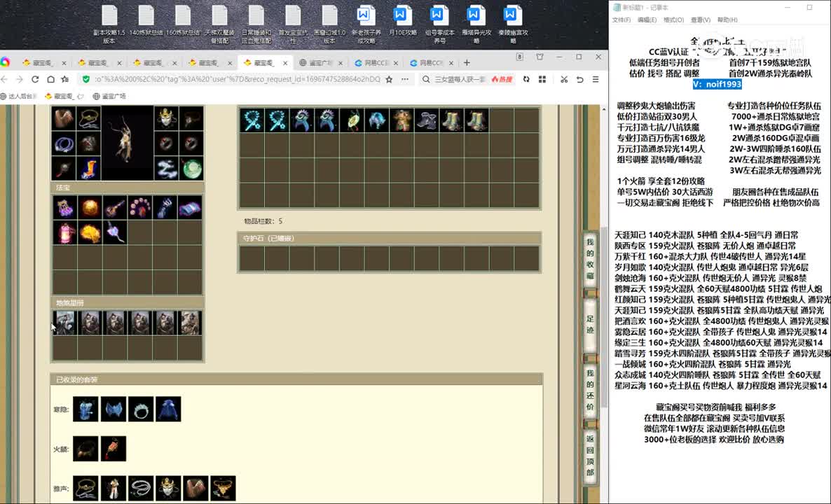Open the browser hamburger main menu
The height and width of the screenshot is (504, 831).
pos(596,79)
